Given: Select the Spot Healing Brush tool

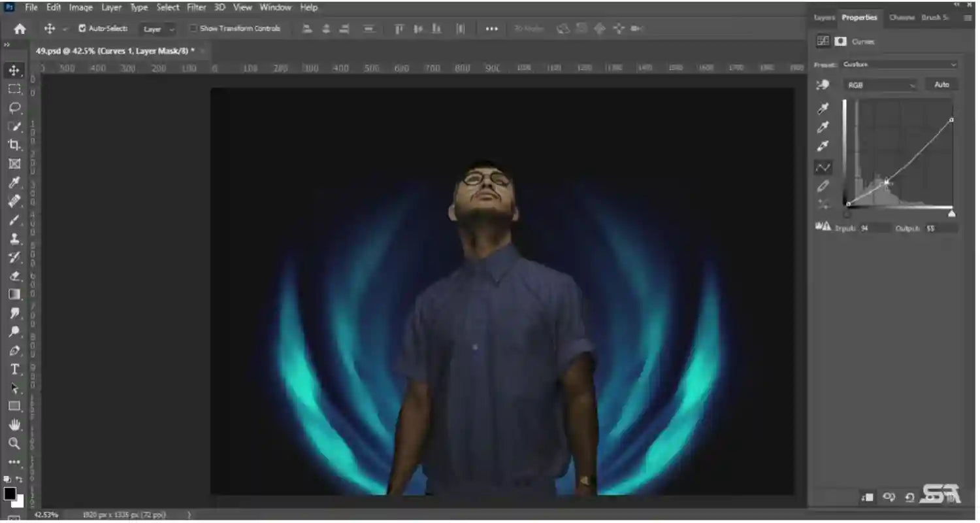Looking at the screenshot, I should pos(14,201).
